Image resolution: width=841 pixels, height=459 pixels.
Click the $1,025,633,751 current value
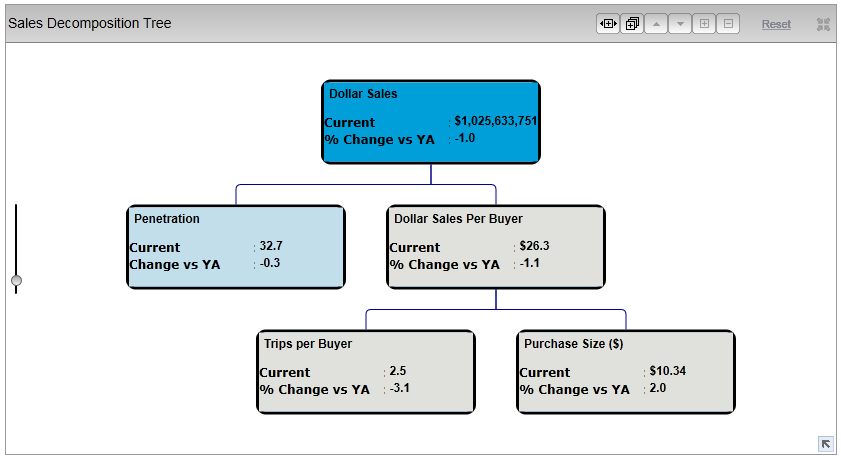495,121
